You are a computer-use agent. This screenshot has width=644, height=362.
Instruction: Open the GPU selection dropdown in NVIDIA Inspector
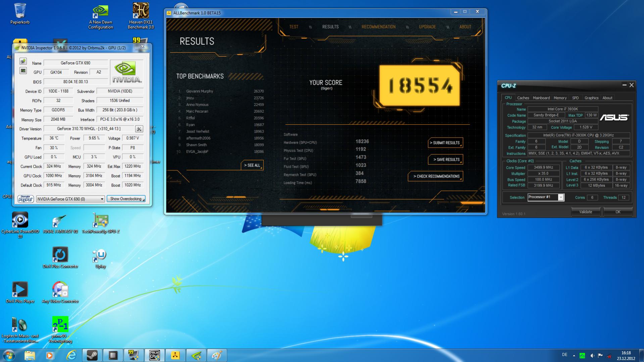coord(70,199)
